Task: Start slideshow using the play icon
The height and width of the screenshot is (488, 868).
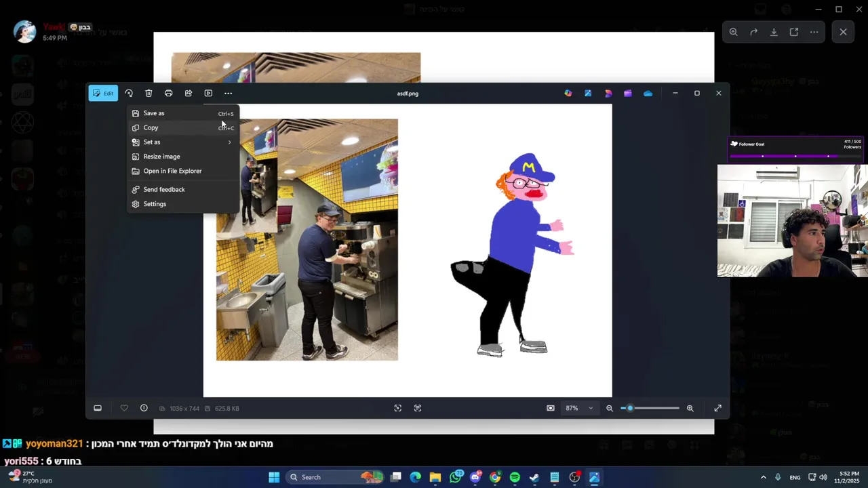Action: [x=208, y=93]
